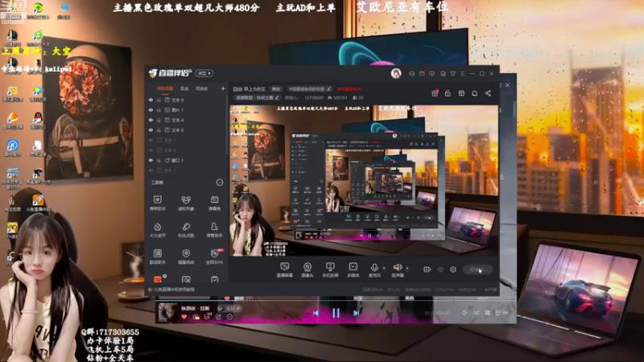Toggle lock on layer 图片 1
644x362 pixels.
click(159, 110)
